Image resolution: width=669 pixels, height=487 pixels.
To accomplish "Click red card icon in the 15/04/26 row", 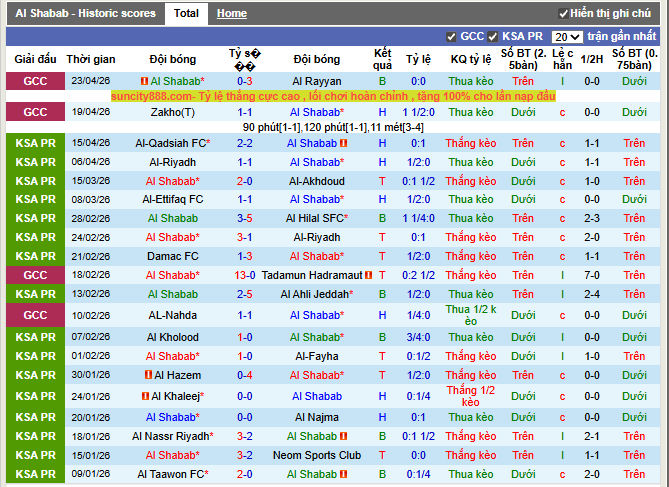I will pos(344,143).
